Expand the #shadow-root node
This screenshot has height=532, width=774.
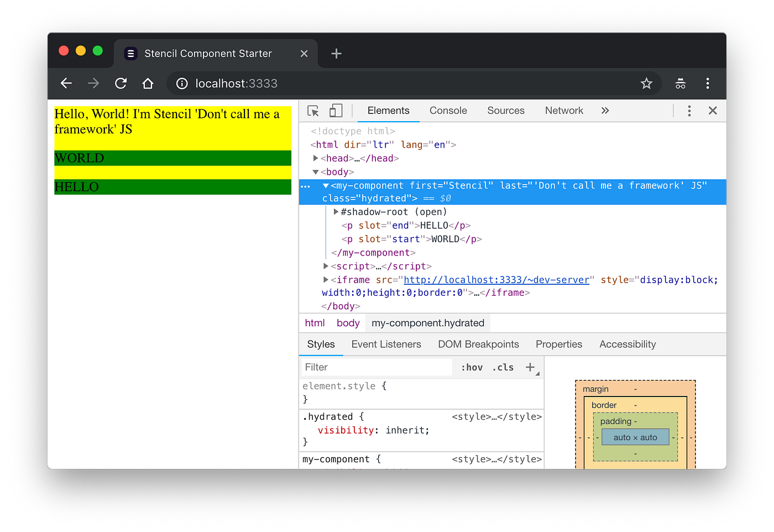(x=336, y=212)
